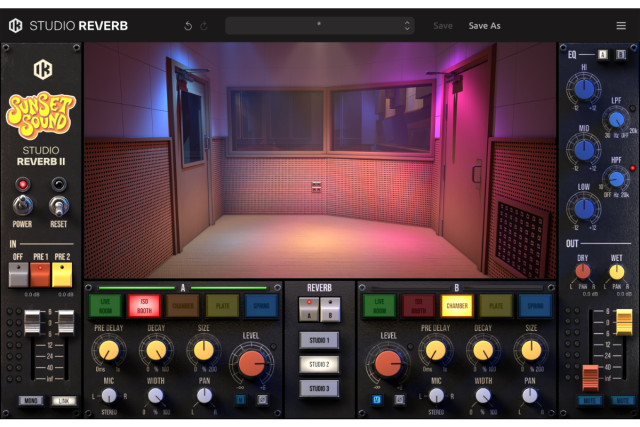
Task: Flip the POWER toggle switch
Action: click(23, 205)
